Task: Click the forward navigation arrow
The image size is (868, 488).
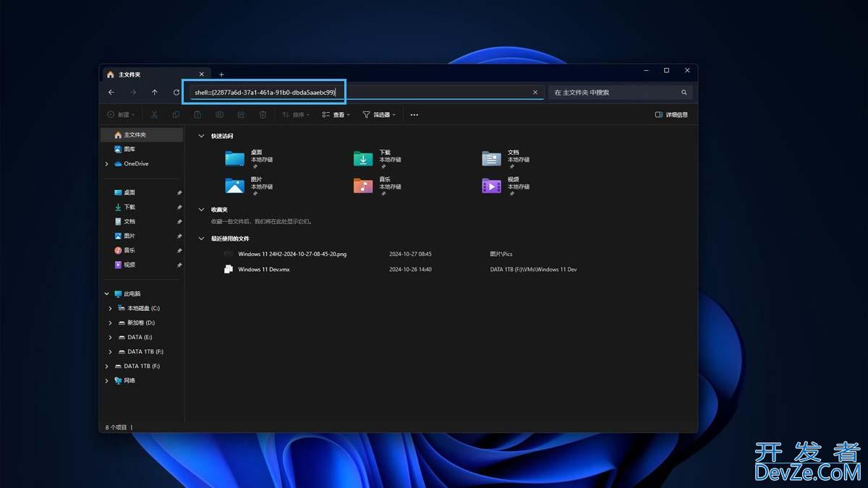Action: pyautogui.click(x=133, y=93)
